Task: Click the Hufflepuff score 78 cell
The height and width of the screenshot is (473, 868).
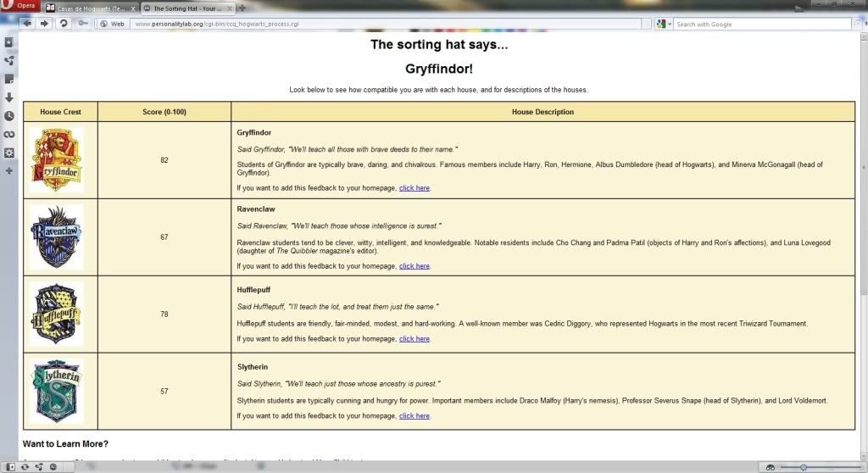Action: click(x=164, y=314)
